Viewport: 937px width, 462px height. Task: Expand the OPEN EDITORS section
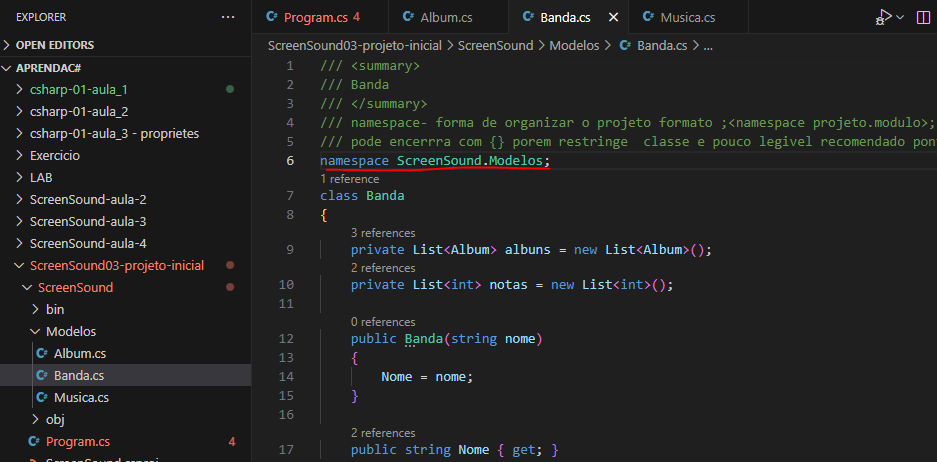(x=9, y=45)
